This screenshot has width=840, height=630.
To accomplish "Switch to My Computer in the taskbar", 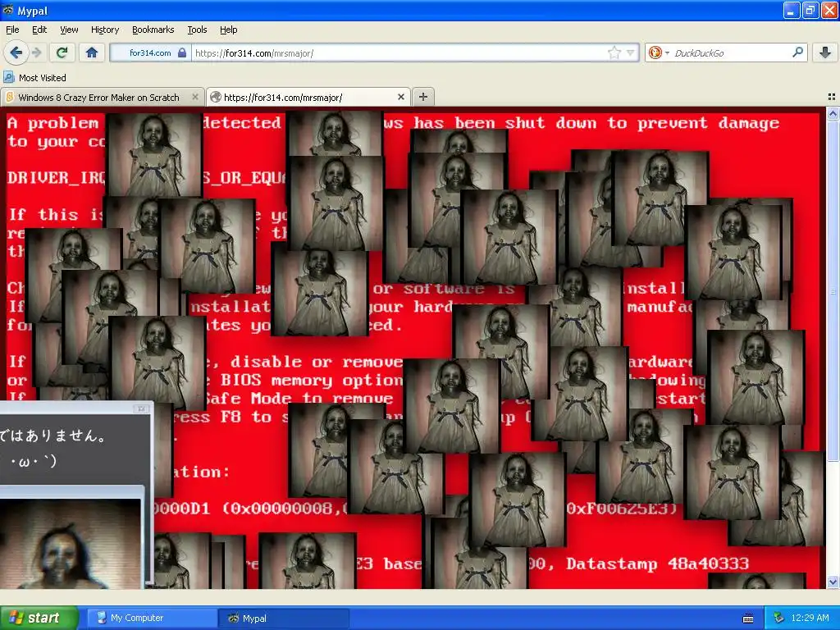I will point(152,618).
